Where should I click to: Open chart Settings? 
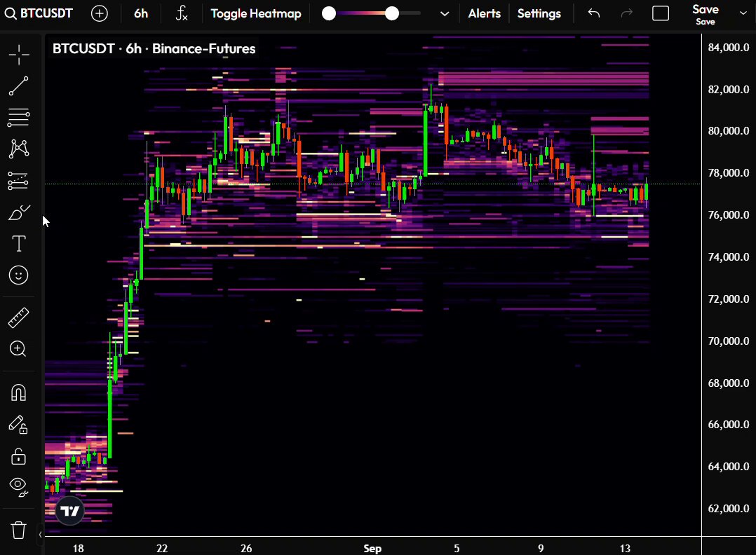coord(539,13)
